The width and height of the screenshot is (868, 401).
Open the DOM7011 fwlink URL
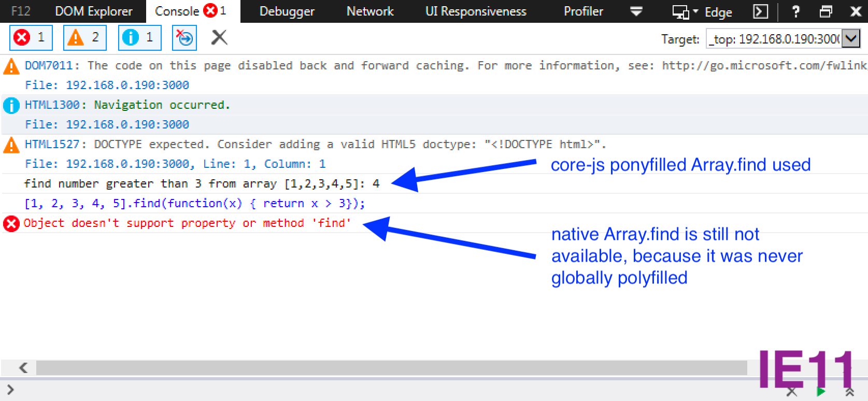(x=764, y=66)
